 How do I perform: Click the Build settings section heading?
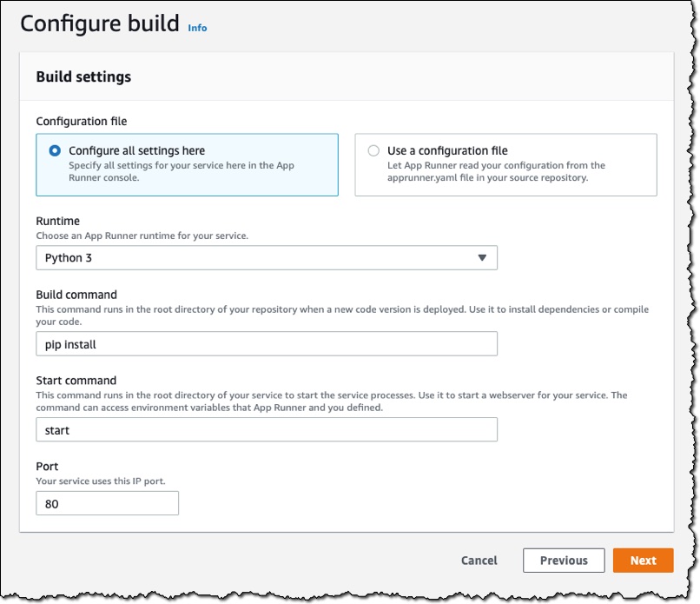click(83, 76)
